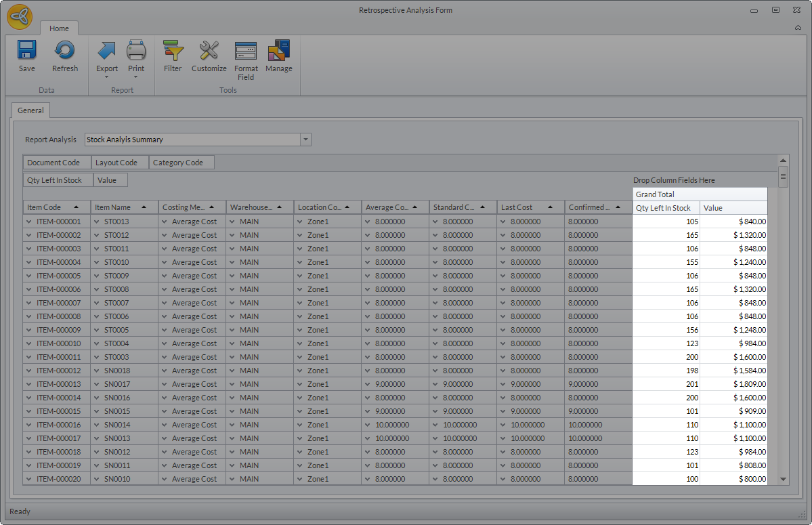Select the Home ribbon tab

coord(59,28)
